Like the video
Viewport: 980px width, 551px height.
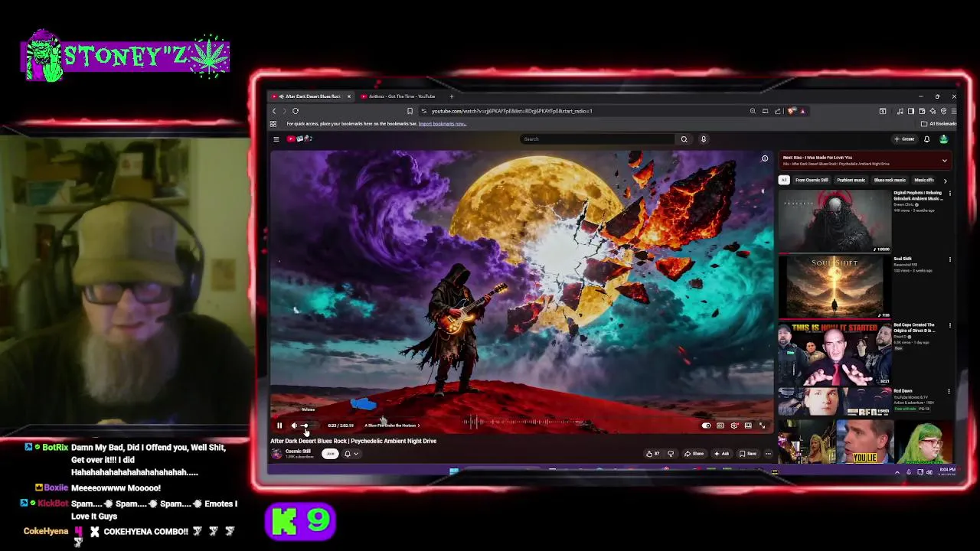[x=653, y=454]
